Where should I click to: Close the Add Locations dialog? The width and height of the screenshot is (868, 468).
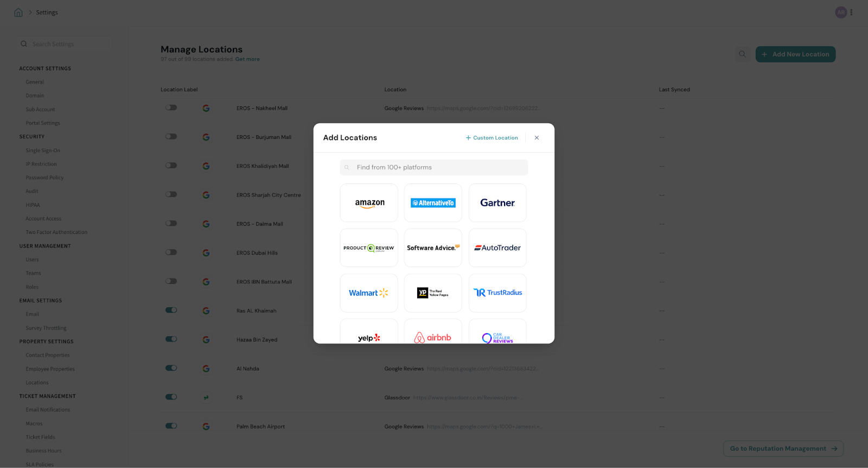tap(537, 138)
